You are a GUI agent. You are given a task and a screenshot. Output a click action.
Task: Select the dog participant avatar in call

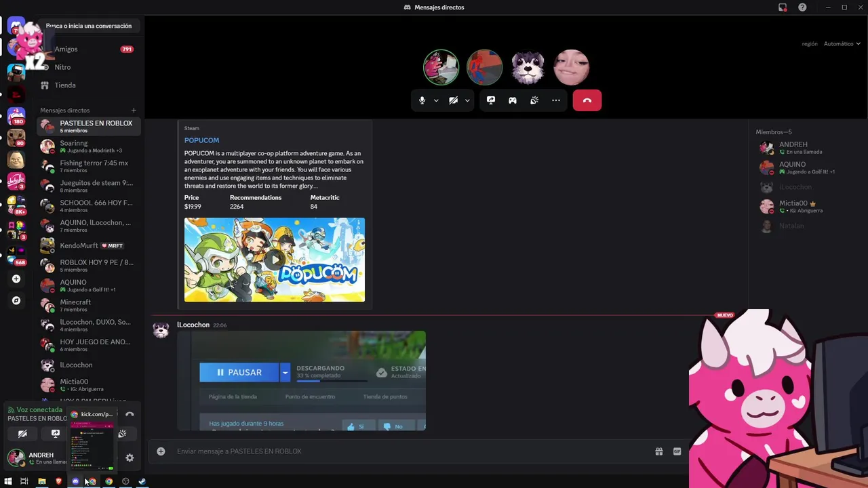(x=528, y=67)
